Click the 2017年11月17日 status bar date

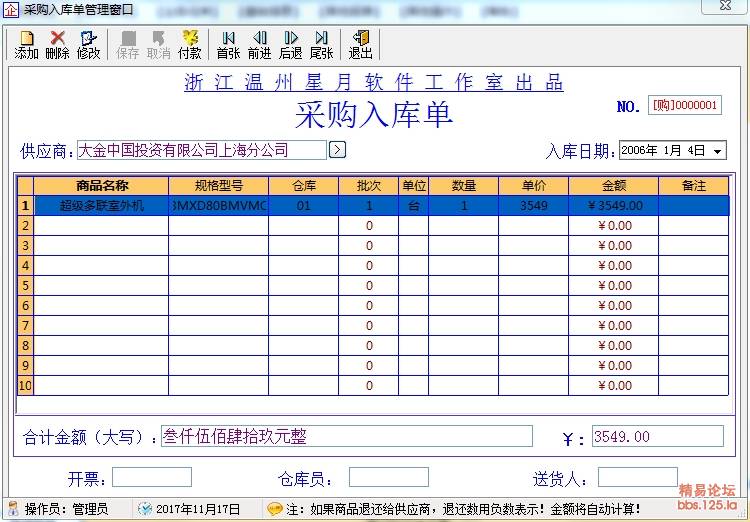(x=198, y=509)
